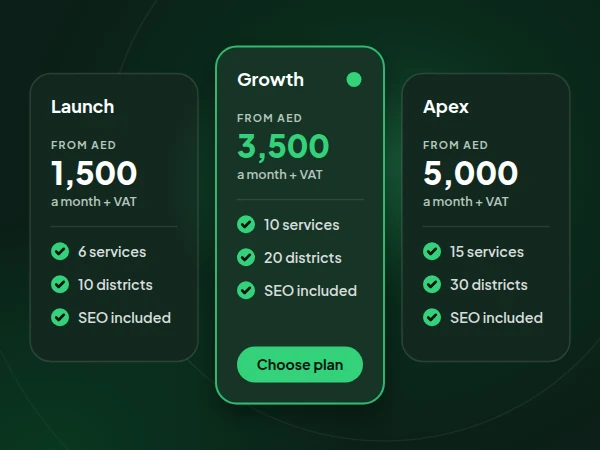Viewport: 600px width, 450px height.
Task: Click the Choose plan button
Action: (300, 364)
